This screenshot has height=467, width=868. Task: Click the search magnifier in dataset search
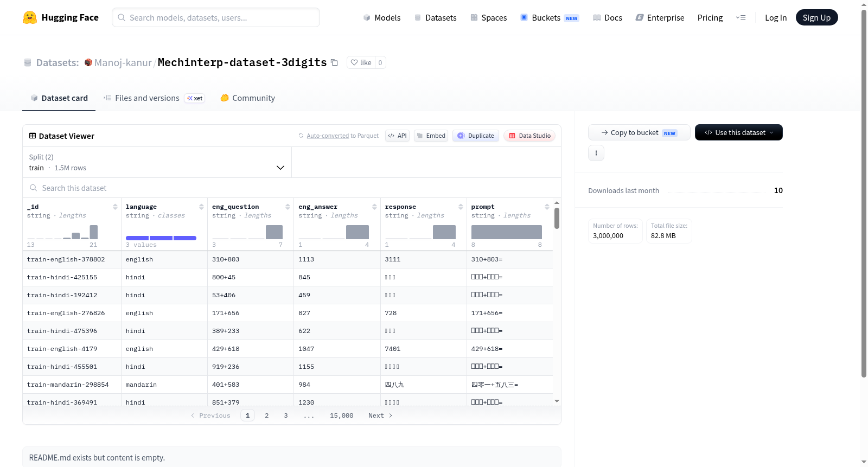pos(34,188)
